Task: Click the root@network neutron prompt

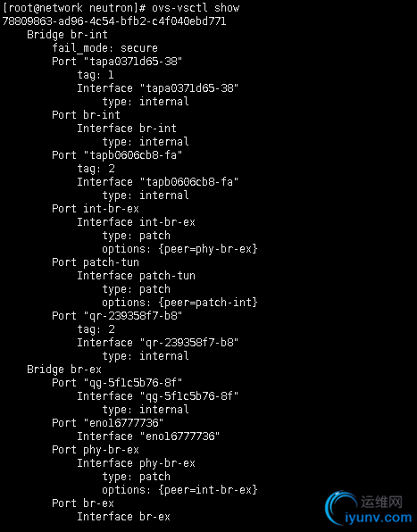Action: pyautogui.click(x=74, y=8)
